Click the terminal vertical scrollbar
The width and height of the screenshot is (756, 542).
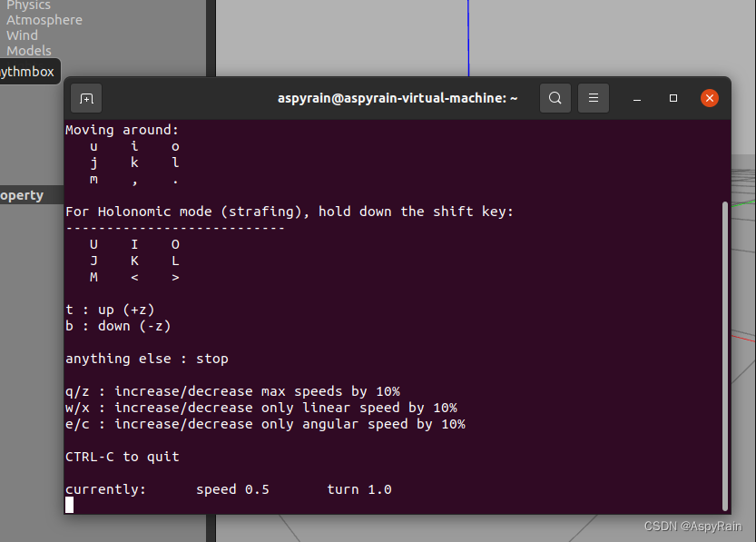tap(724, 355)
